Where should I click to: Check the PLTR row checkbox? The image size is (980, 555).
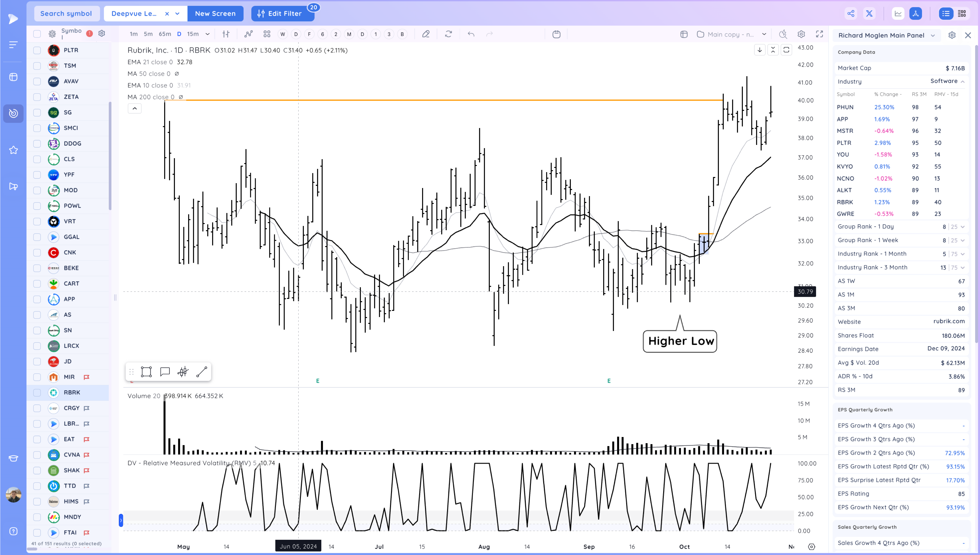pyautogui.click(x=37, y=50)
